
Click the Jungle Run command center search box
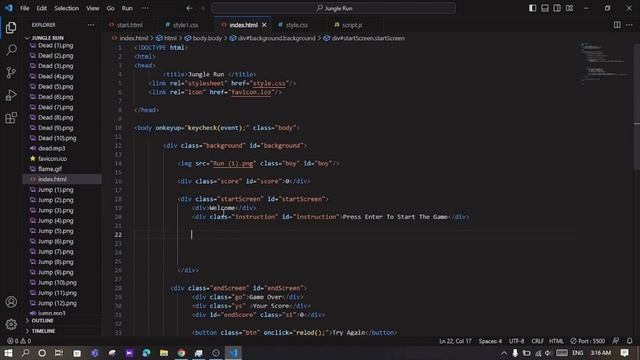tap(334, 8)
